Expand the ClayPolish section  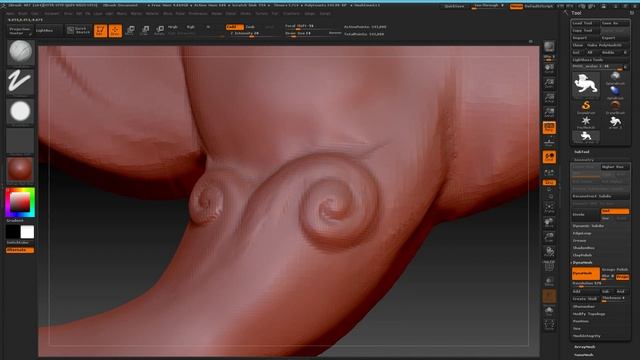point(582,255)
